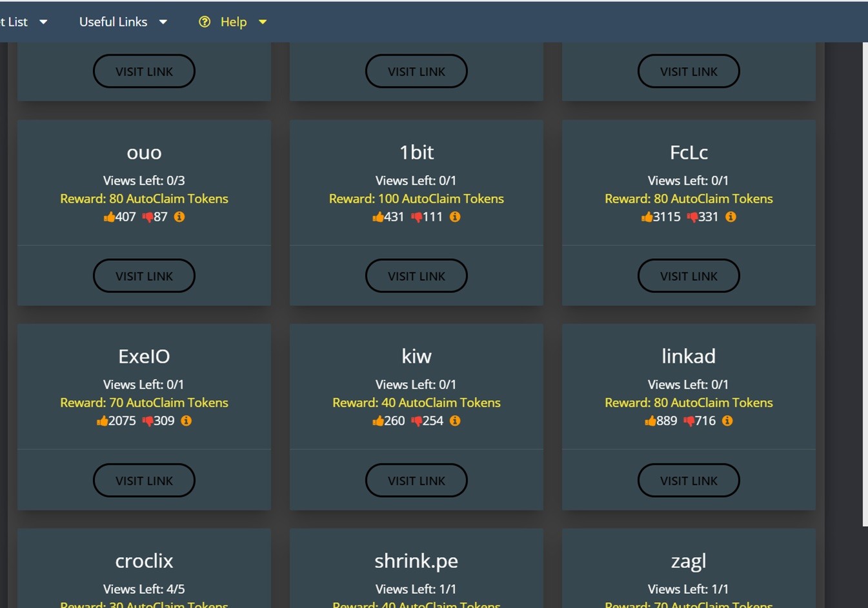Screen dimensions: 868x608
Task: Click the FcLc card title
Action: point(689,152)
